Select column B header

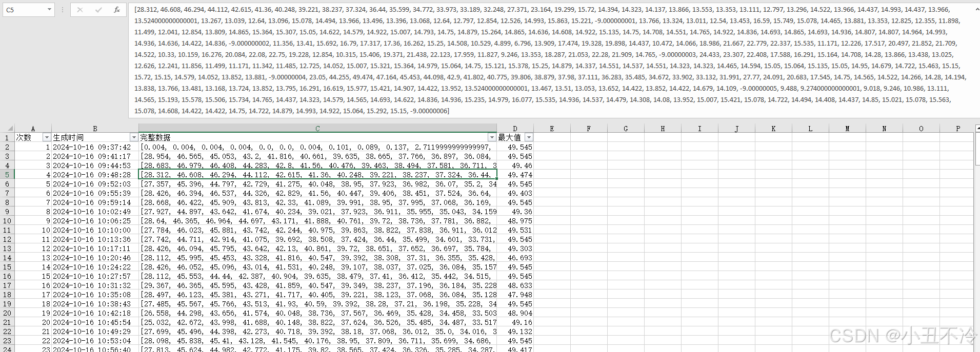pos(95,129)
